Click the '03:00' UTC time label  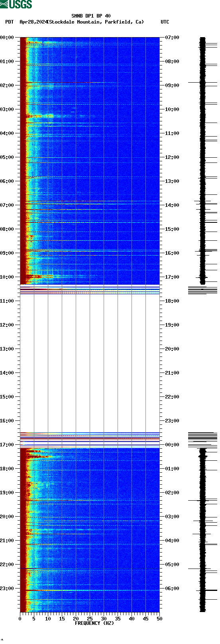pos(172,516)
